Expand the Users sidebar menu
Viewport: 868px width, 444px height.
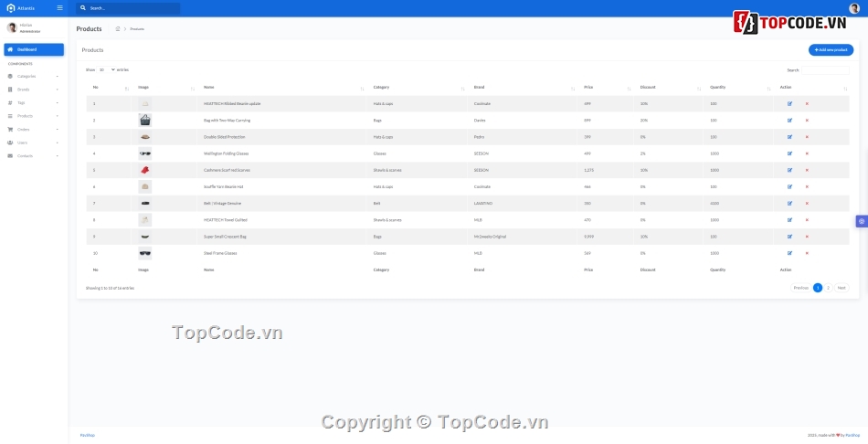pos(34,143)
